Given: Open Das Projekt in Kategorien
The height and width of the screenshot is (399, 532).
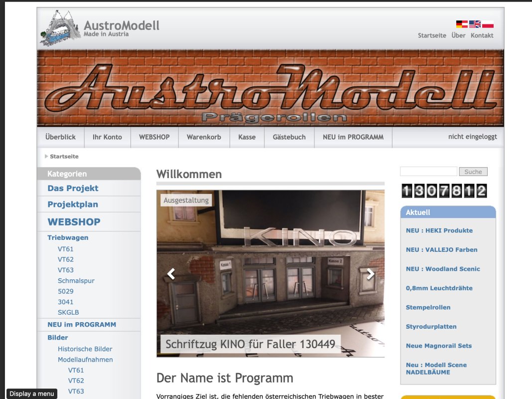Looking at the screenshot, I should click(x=73, y=188).
